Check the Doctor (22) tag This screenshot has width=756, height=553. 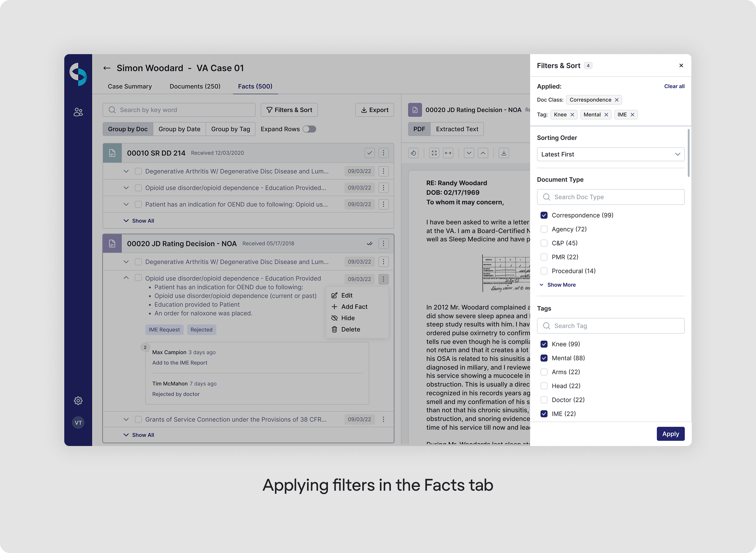tap(544, 400)
